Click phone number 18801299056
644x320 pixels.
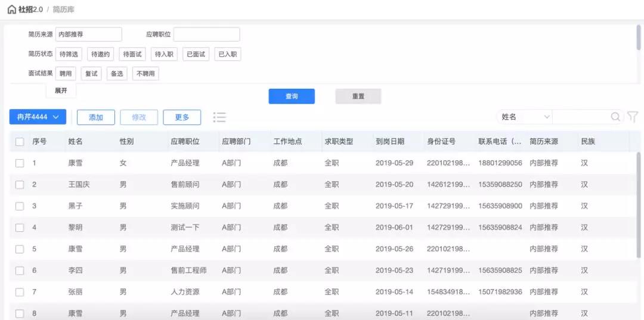500,163
